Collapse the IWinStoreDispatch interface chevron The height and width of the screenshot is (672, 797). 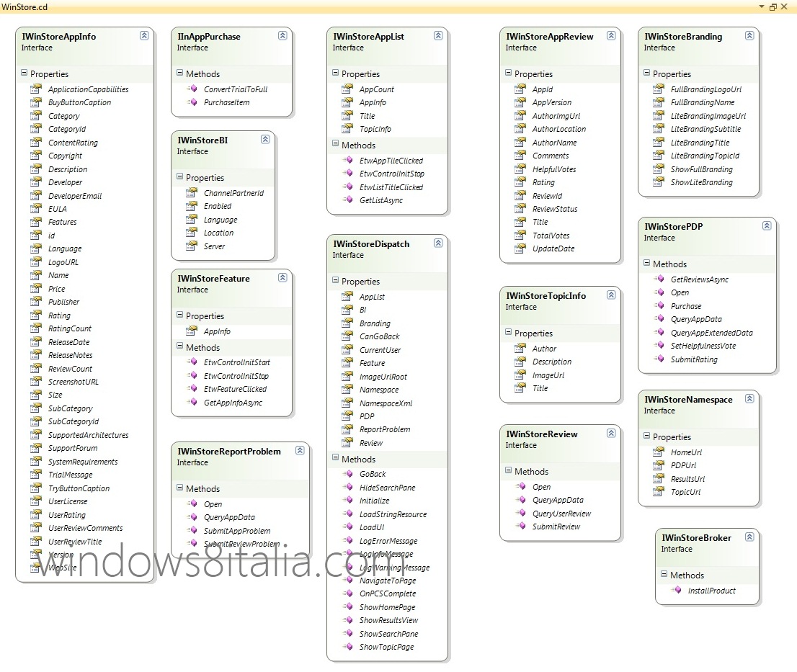(x=438, y=243)
